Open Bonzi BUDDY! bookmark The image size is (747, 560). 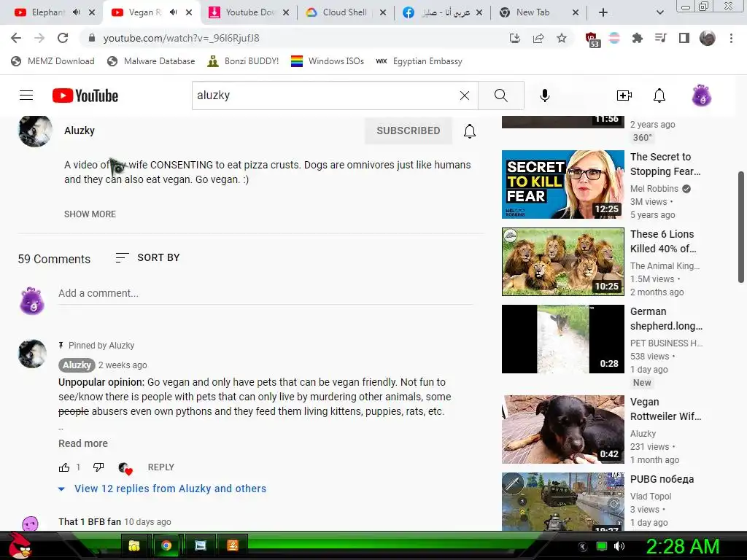(243, 61)
